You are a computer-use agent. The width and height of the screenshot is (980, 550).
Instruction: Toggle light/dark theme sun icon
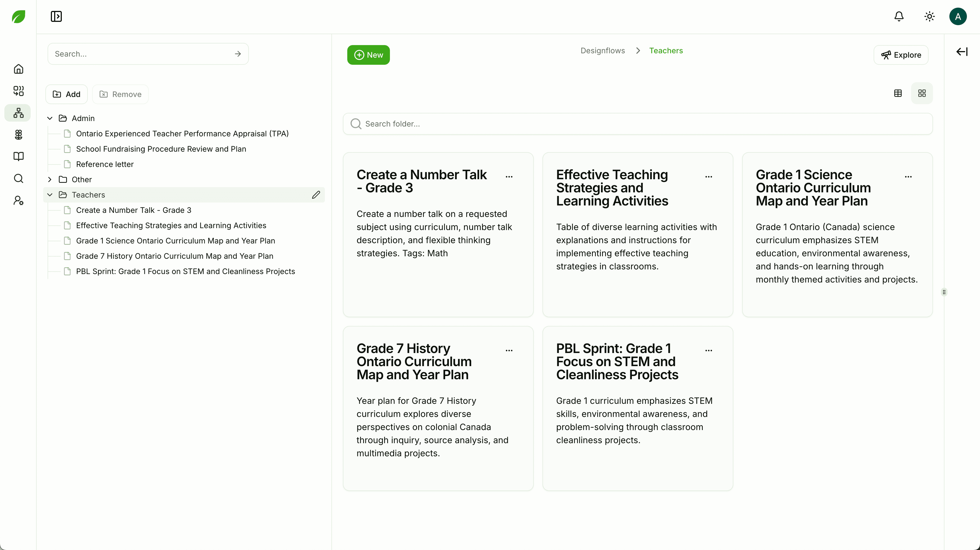click(x=929, y=16)
